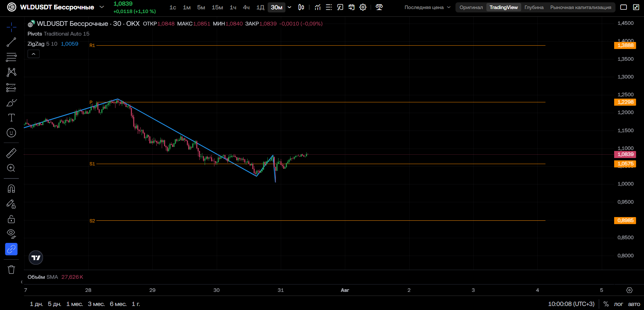This screenshot has height=310, width=644.
Task: Toggle лог logarithmic scale
Action: [619, 304]
